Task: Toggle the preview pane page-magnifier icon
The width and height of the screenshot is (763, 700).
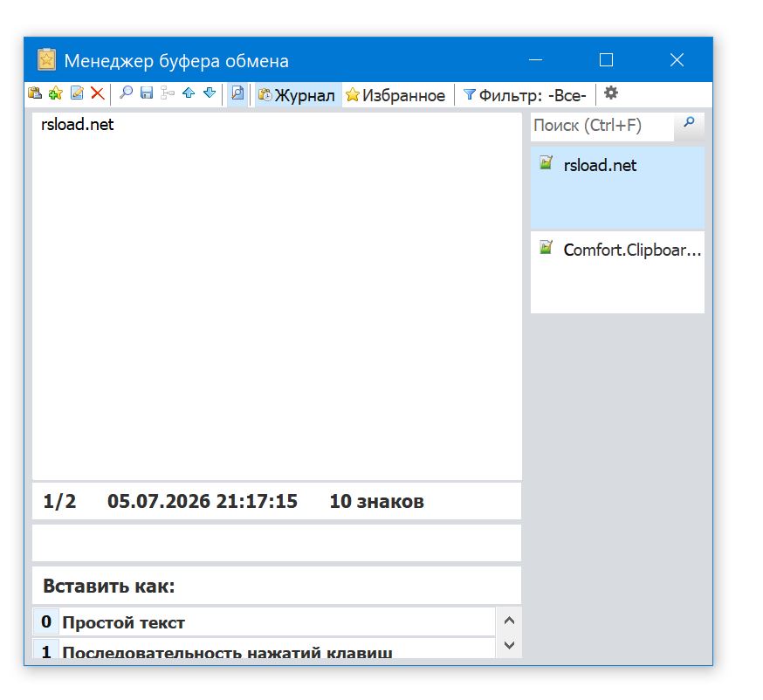Action: 237,93
